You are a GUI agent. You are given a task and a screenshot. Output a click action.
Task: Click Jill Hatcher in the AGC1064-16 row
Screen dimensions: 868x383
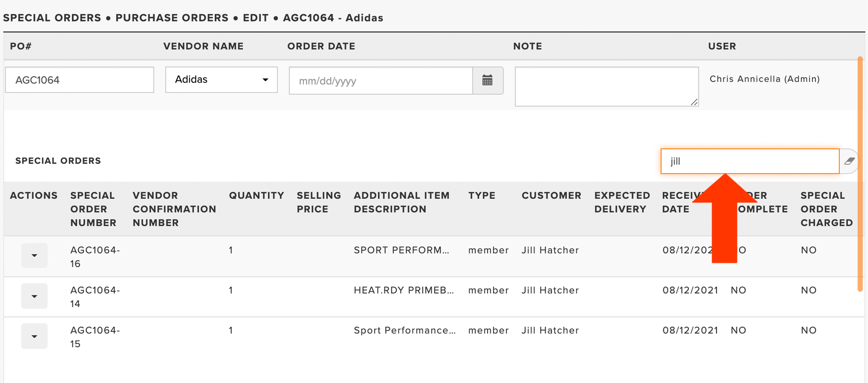pos(550,250)
